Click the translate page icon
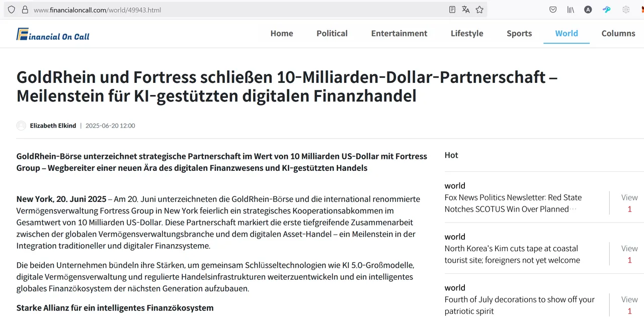Image resolution: width=644 pixels, height=320 pixels. point(466,10)
